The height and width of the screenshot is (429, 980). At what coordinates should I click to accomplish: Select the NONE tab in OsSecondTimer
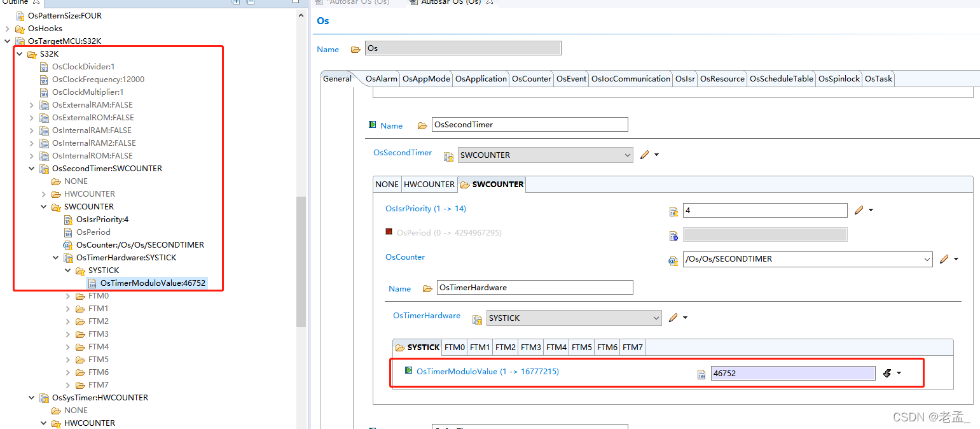tap(387, 185)
